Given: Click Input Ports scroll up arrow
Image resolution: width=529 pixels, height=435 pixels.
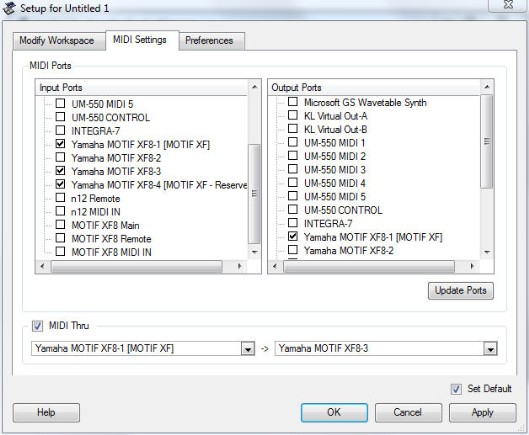Looking at the screenshot, I should tap(254, 87).
